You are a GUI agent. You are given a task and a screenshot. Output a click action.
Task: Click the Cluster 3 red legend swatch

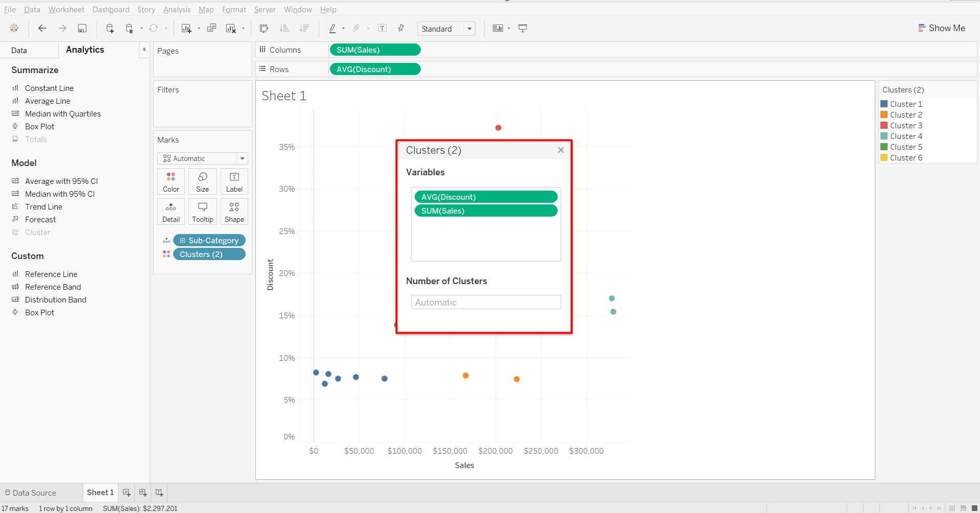click(x=884, y=126)
